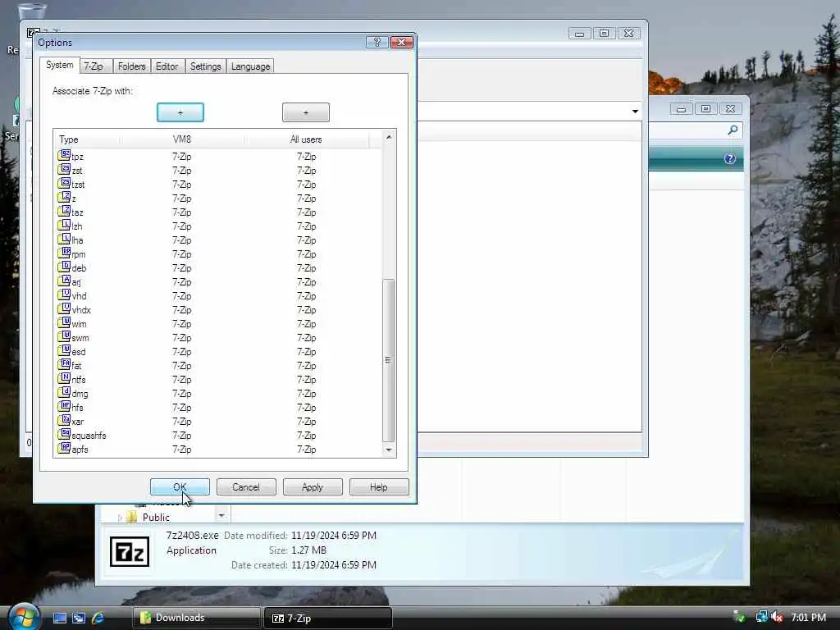Select the tpz file type icon
Screen dimensions: 840x630
[x=64, y=155]
